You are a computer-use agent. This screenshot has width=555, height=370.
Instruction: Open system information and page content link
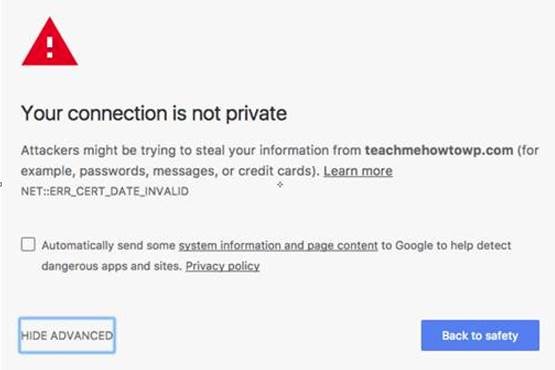[278, 245]
